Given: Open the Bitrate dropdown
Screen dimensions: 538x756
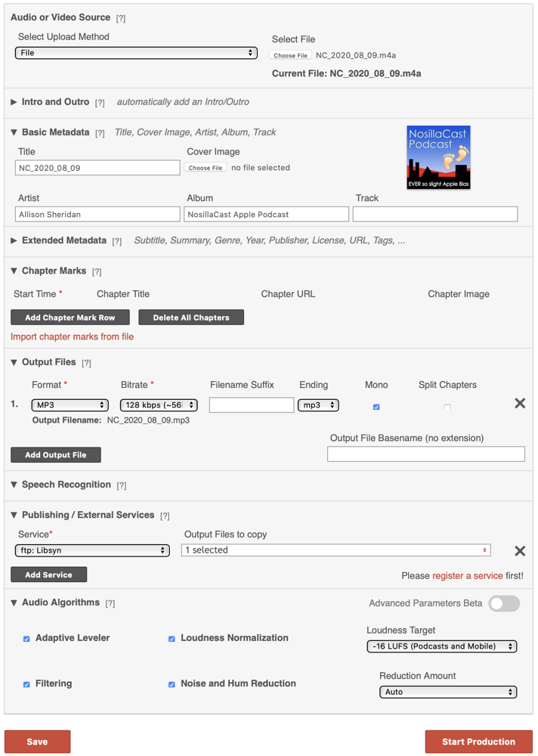Looking at the screenshot, I should click(159, 405).
